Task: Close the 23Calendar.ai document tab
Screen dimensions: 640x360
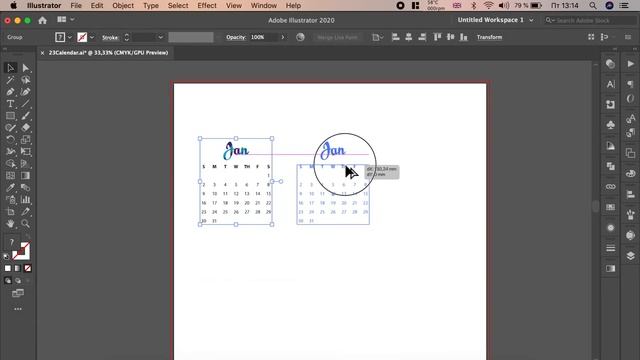Action: pyautogui.click(x=42, y=53)
